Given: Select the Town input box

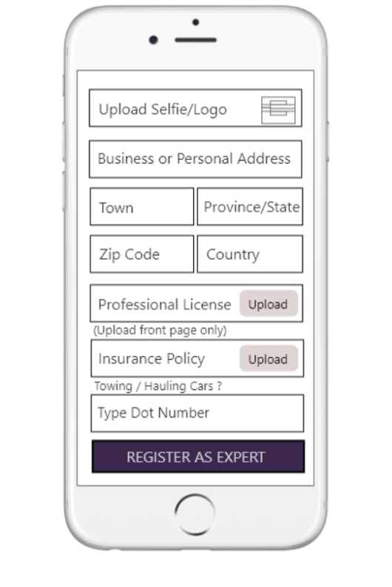Looking at the screenshot, I should pos(142,207).
